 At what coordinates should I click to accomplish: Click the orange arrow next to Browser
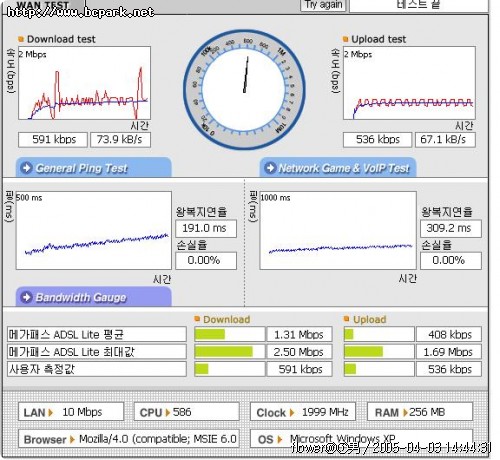(72, 440)
